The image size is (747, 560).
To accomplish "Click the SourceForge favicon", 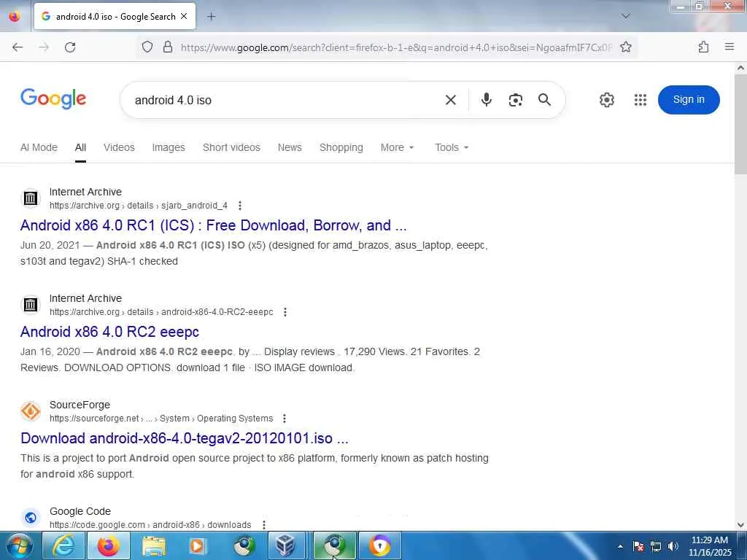I will click(x=31, y=411).
